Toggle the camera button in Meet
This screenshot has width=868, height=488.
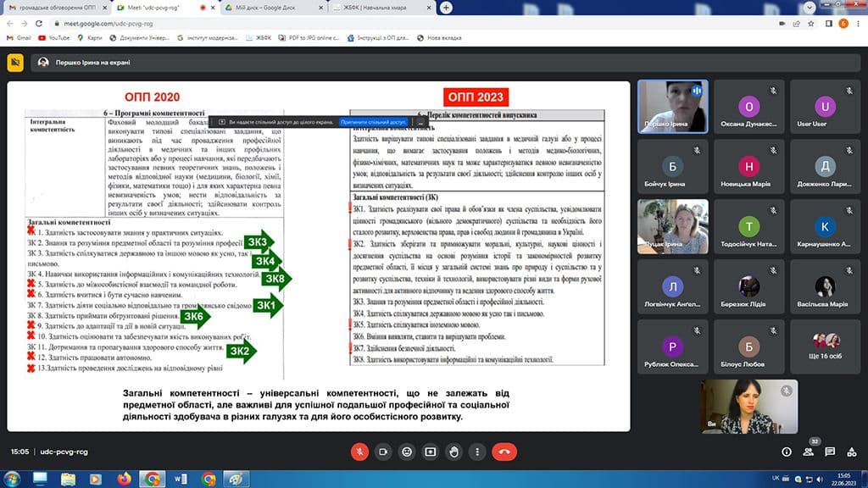(383, 452)
